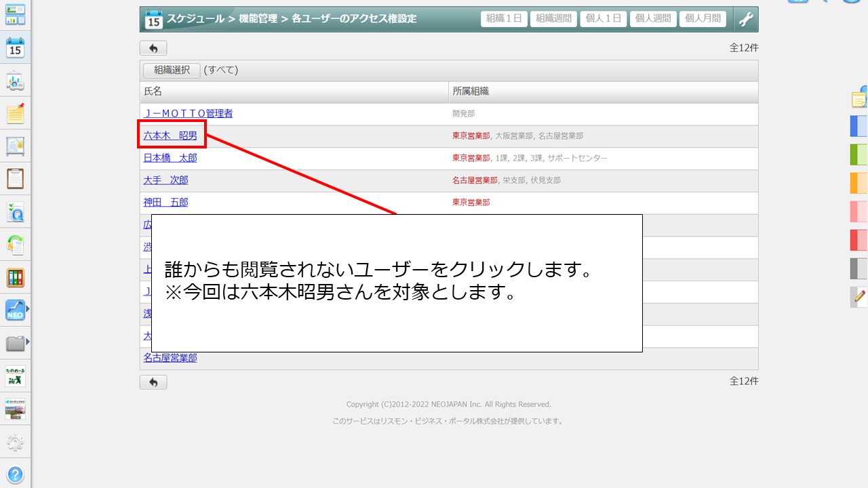
Task: Click the pencil edit icon on right edge
Action: click(860, 297)
